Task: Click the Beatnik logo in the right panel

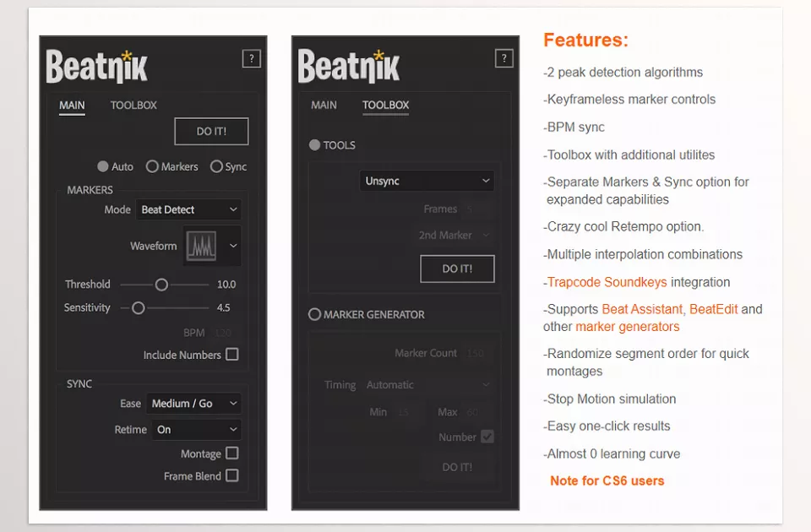Action: point(349,66)
